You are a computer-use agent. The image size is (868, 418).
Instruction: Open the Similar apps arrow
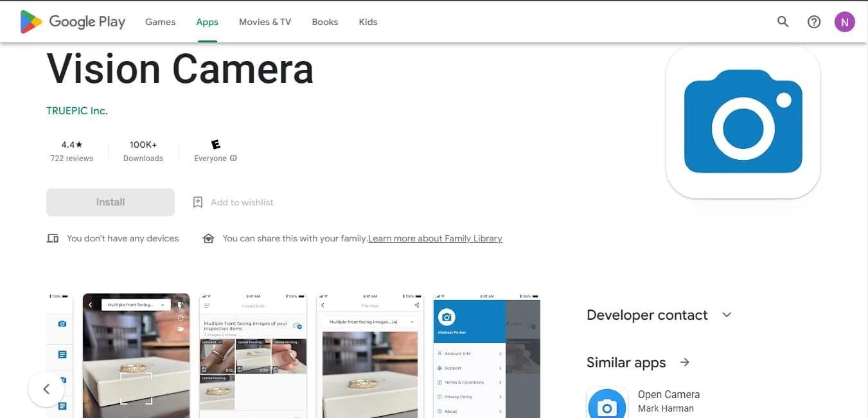(x=685, y=362)
